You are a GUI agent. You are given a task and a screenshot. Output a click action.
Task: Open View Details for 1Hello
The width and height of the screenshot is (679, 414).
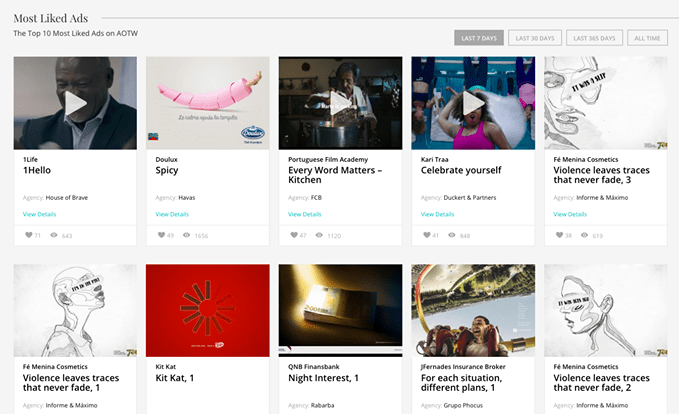tap(39, 214)
